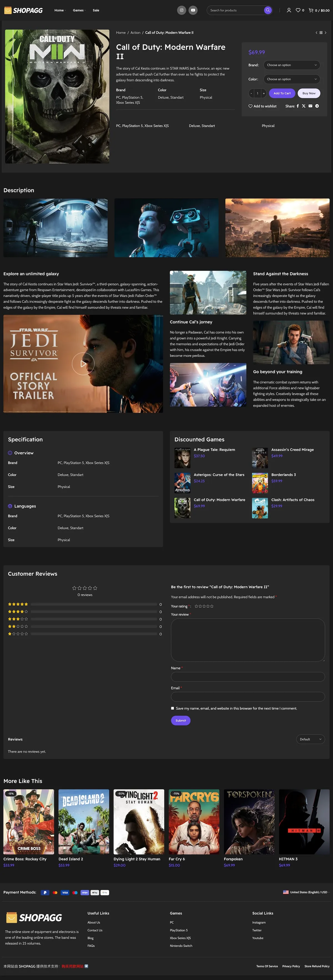This screenshot has height=980, width=333.
Task: Set your rating to three stars
Action: click(204, 606)
